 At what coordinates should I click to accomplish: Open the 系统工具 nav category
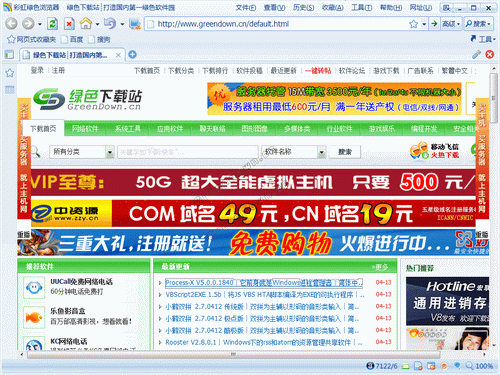[x=128, y=129]
